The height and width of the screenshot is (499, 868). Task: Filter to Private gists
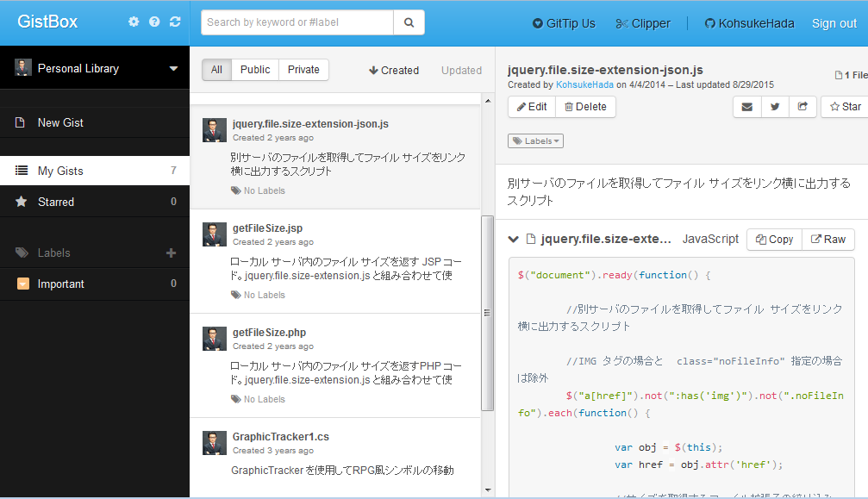303,70
